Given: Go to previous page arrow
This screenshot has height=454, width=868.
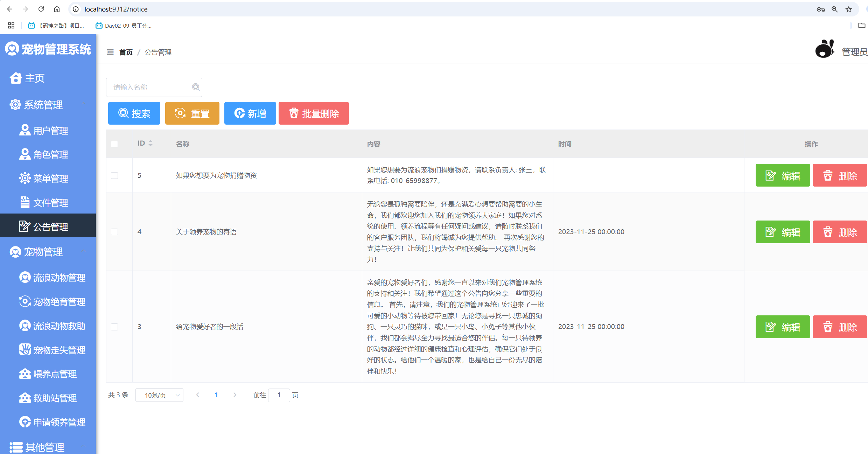Looking at the screenshot, I should point(198,395).
